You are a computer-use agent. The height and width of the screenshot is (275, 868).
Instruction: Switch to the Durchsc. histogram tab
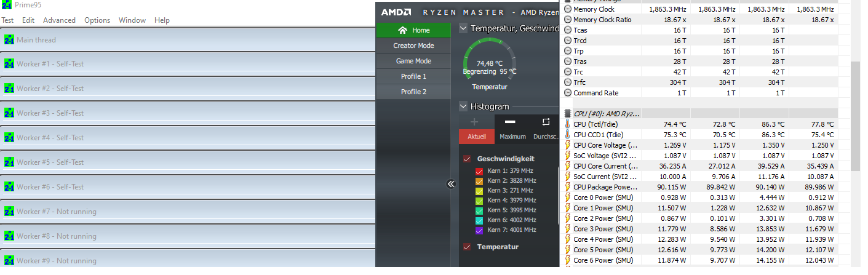(544, 137)
